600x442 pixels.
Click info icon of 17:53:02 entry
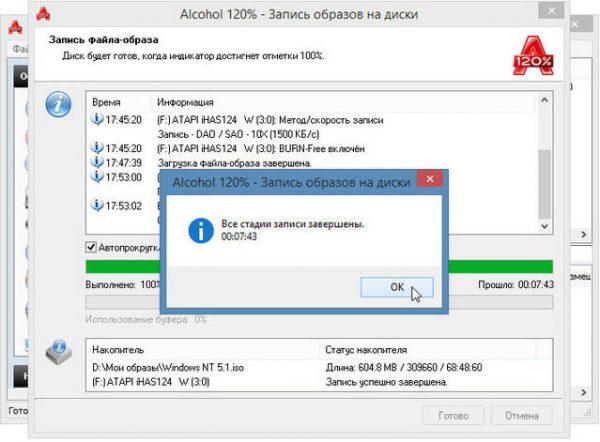click(x=97, y=205)
